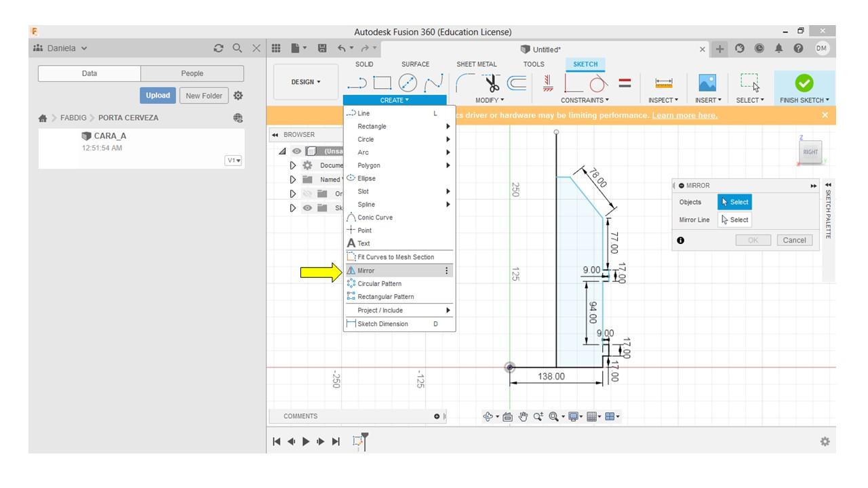Switch to the SHEET METAL tab
Viewport: 868px width, 488px height.
[x=477, y=64]
